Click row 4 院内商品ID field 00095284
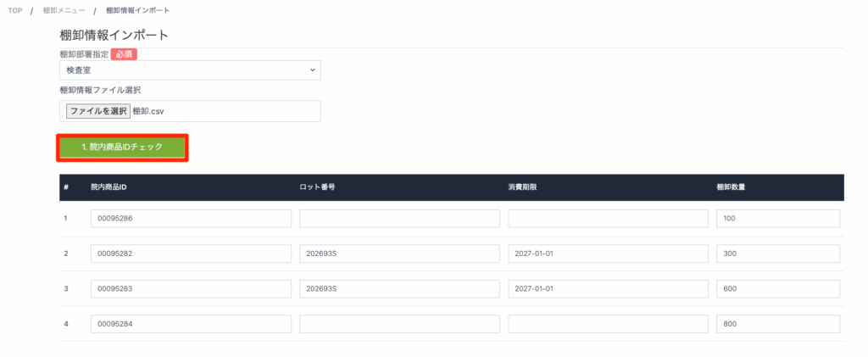The height and width of the screenshot is (357, 868). tap(191, 324)
